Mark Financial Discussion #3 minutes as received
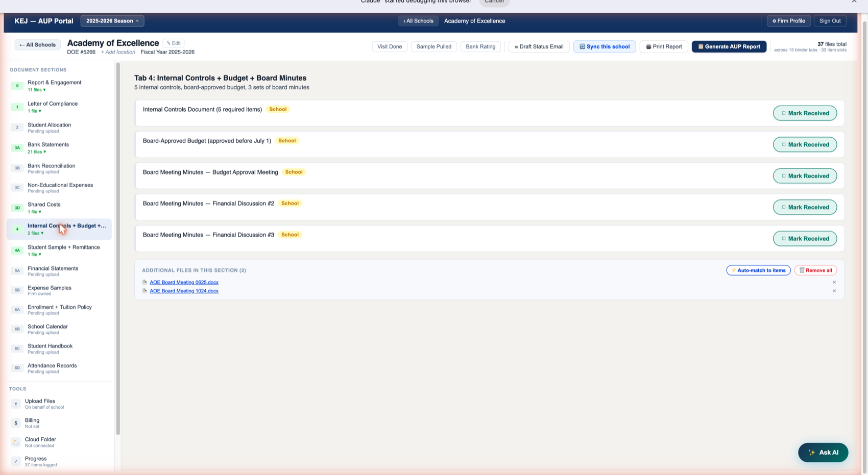 [805, 239]
